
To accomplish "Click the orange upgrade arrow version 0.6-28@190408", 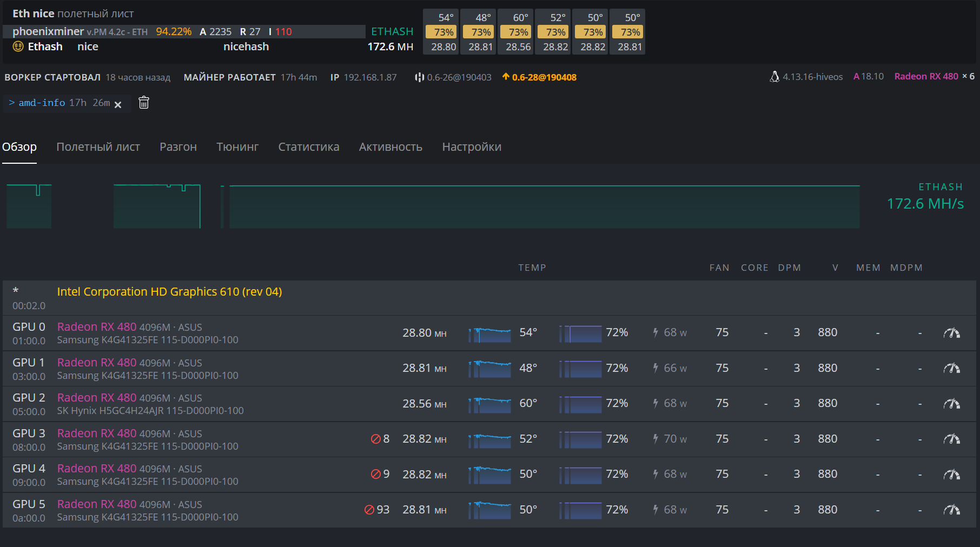I will pos(539,77).
